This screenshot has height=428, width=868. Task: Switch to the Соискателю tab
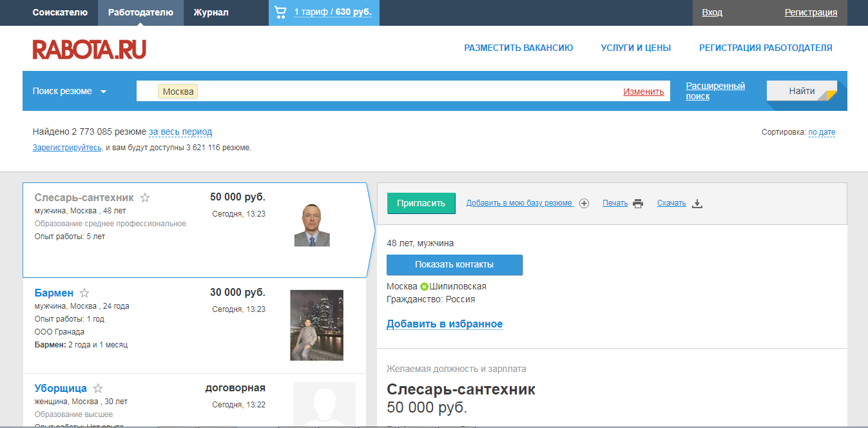point(61,12)
